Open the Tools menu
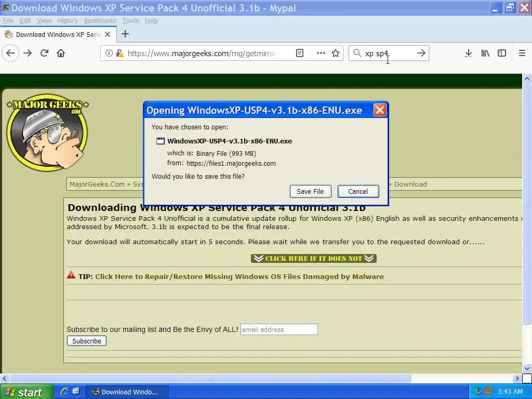Image resolution: width=532 pixels, height=399 pixels. click(x=130, y=21)
